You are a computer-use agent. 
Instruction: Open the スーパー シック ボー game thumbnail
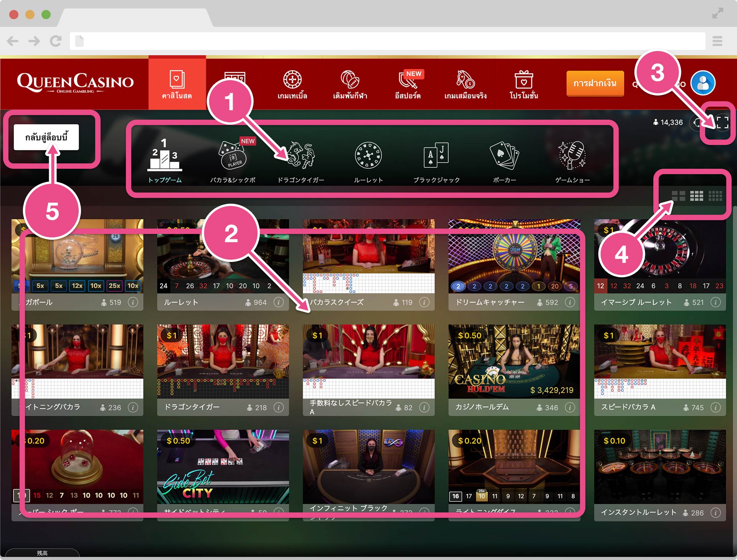(77, 466)
